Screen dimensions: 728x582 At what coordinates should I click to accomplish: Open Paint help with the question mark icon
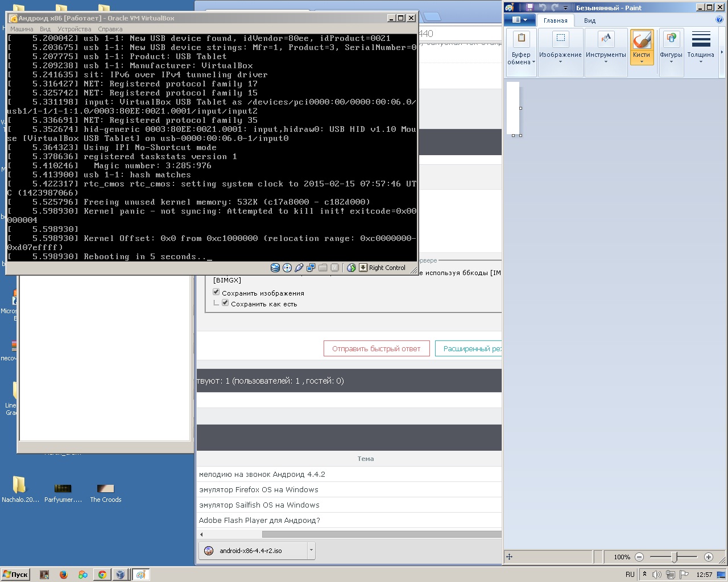[719, 20]
